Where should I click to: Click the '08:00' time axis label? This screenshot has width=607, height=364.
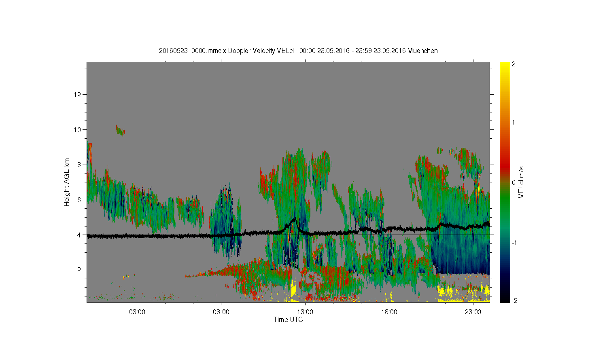(221, 312)
